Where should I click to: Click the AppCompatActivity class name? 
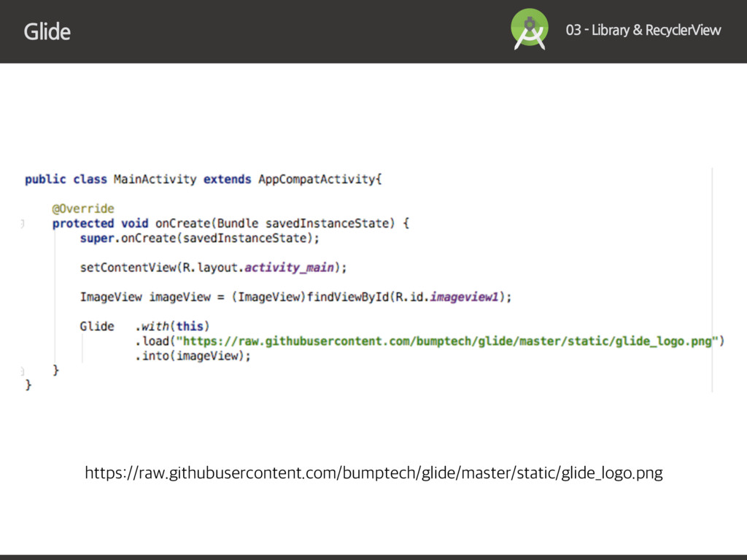click(318, 179)
